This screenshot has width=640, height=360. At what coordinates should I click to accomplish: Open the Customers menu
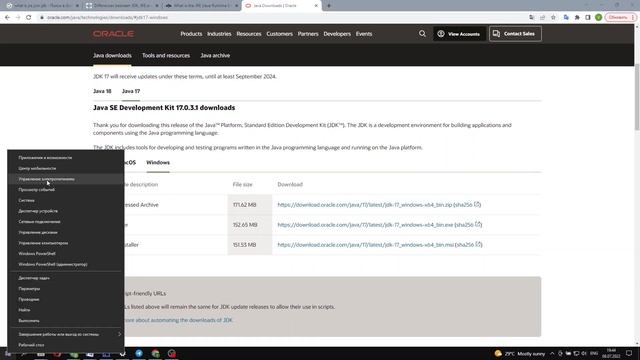279,34
